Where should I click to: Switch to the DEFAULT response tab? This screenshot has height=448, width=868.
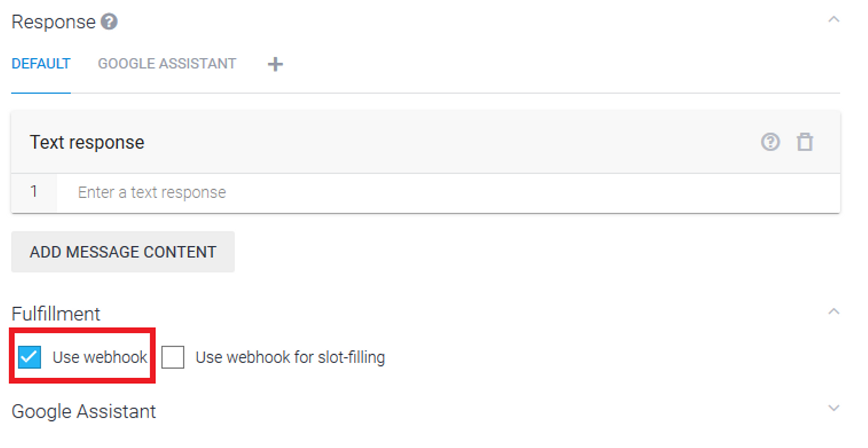41,64
